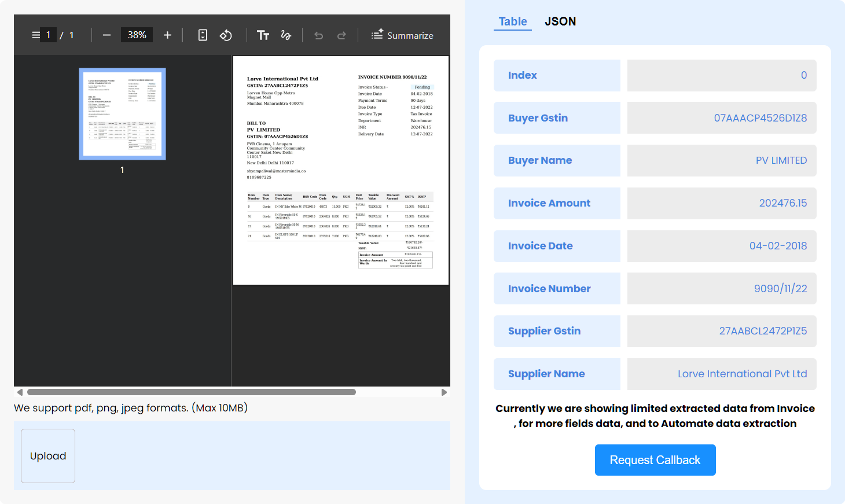
Task: Click the page number input field
Action: (x=48, y=35)
